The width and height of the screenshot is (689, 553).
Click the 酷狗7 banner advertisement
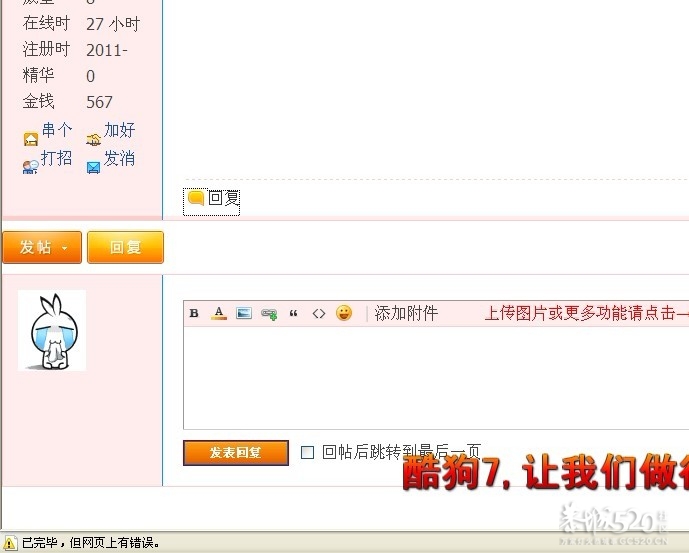(545, 472)
